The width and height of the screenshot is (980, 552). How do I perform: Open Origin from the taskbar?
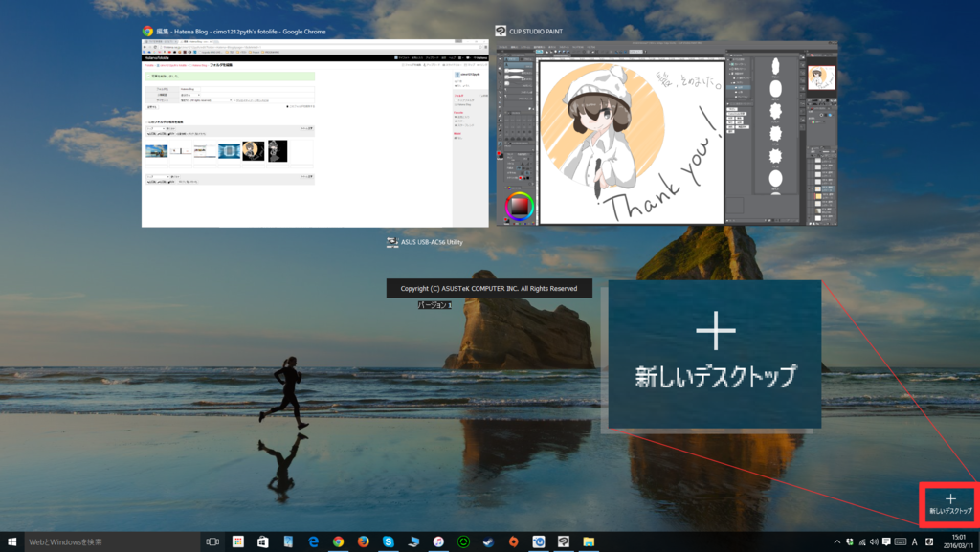pos(513,541)
